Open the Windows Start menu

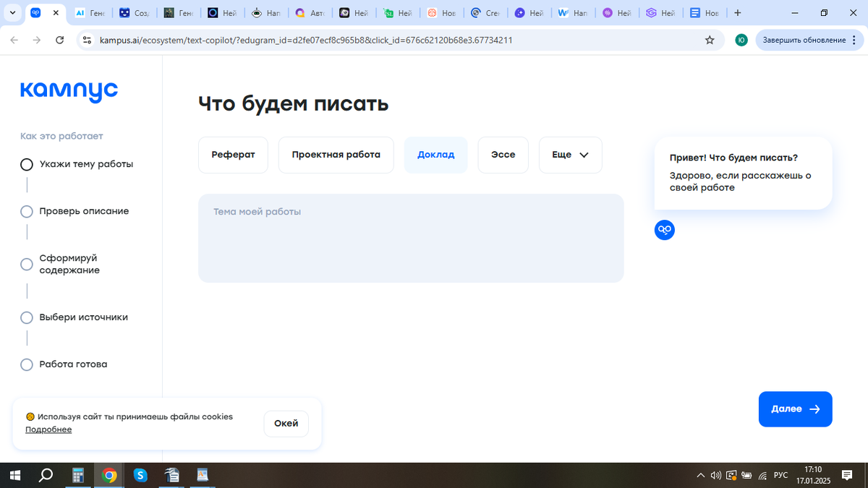pos(14,475)
